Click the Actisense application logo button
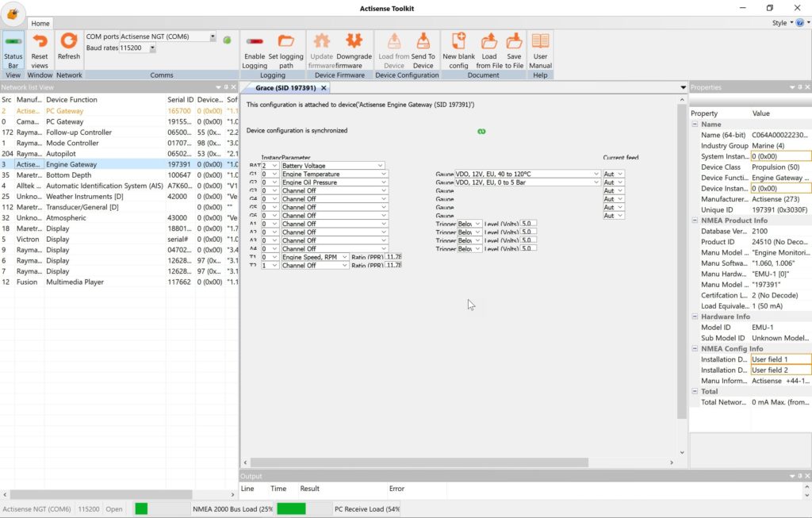This screenshot has height=518, width=812. [13, 14]
